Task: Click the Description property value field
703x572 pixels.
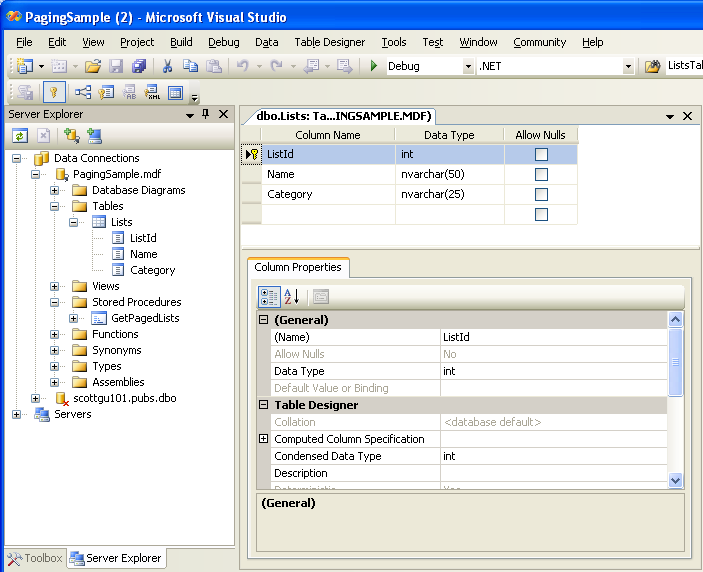Action: click(554, 473)
